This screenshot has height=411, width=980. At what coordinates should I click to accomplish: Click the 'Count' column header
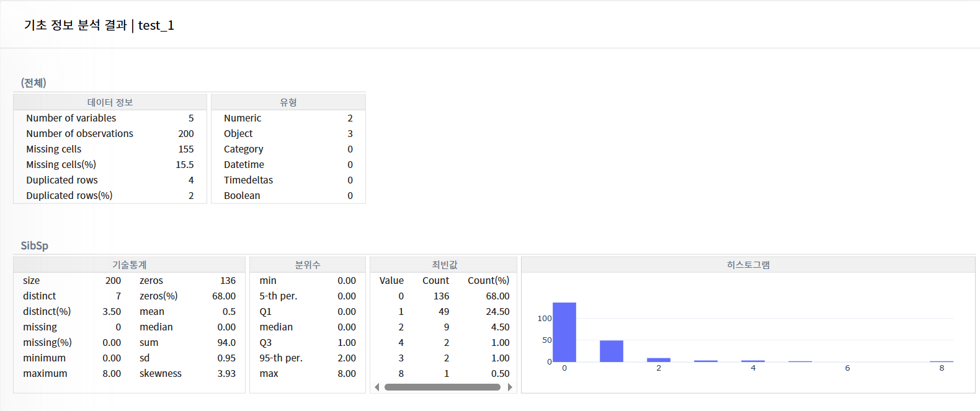tap(435, 280)
